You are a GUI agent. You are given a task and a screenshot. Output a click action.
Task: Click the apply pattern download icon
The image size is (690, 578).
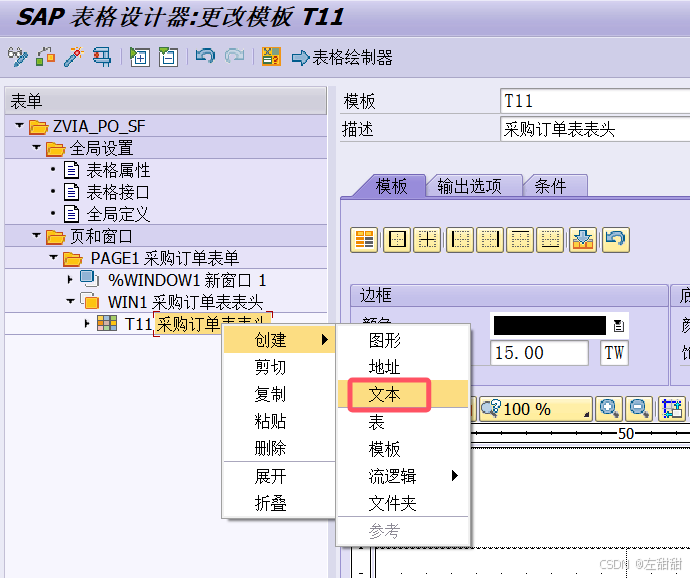point(583,240)
